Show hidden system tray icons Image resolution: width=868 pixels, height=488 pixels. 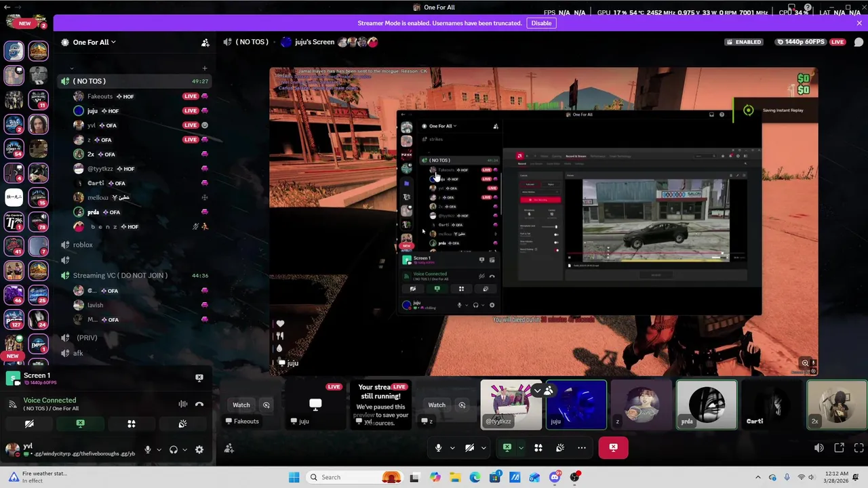pos(758,477)
